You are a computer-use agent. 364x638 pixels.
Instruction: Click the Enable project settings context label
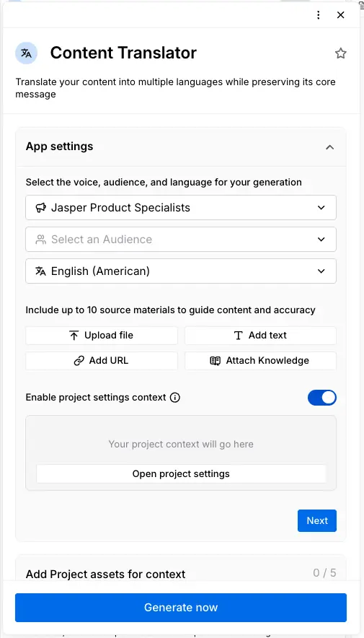pos(96,398)
